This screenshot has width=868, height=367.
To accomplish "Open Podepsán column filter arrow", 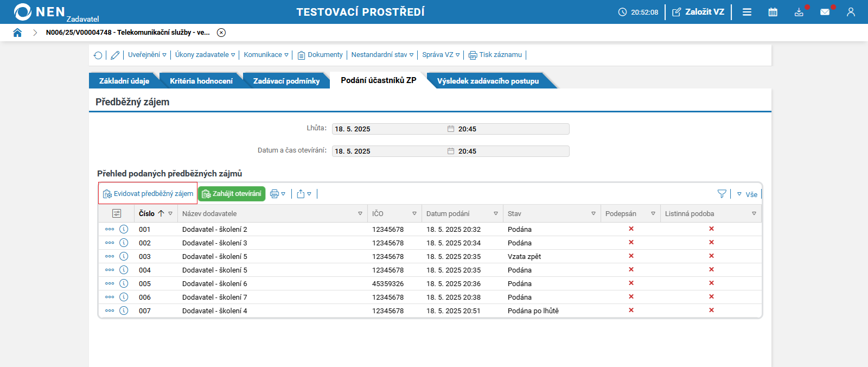I will [x=653, y=214].
